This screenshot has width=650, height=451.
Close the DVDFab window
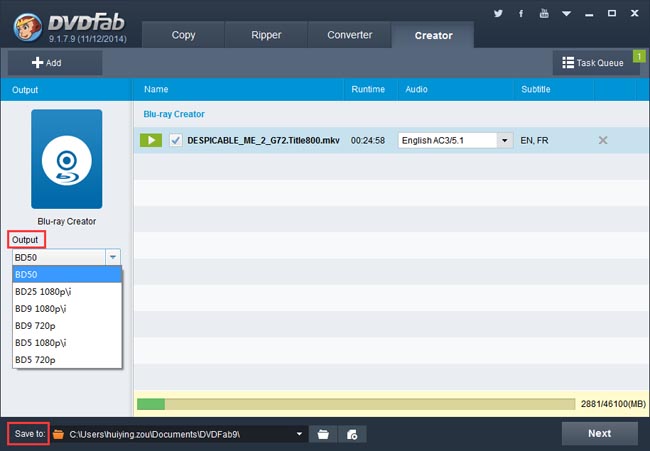[634, 13]
